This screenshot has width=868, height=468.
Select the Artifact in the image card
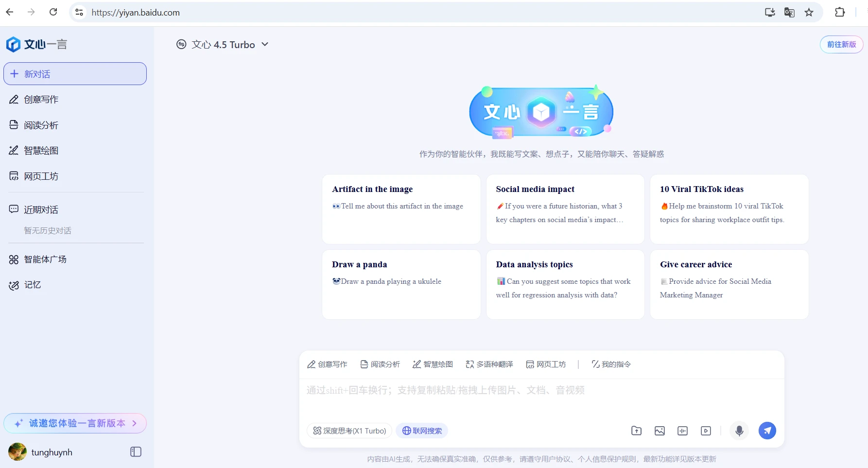coord(401,209)
